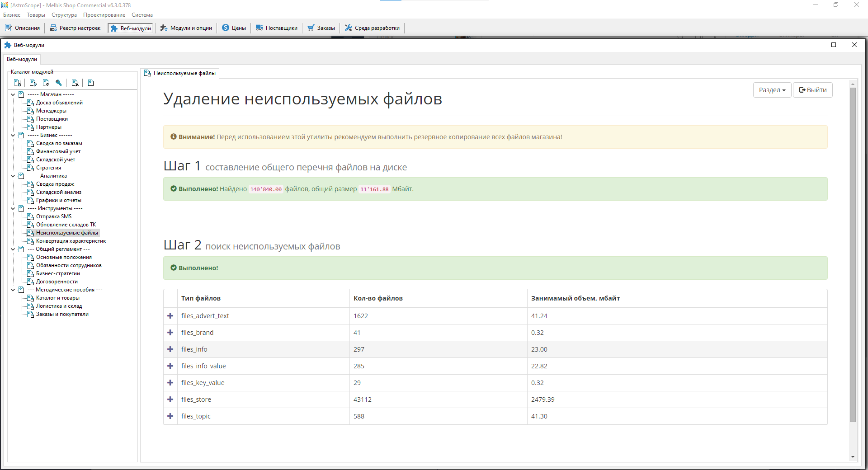Click the Веб-модули window puzzle icon
The image size is (868, 470).
click(x=8, y=45)
